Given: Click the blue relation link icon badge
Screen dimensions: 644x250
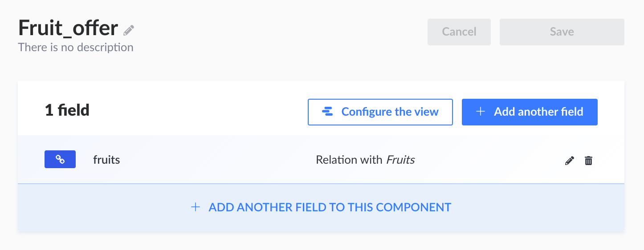Looking at the screenshot, I should (60, 160).
